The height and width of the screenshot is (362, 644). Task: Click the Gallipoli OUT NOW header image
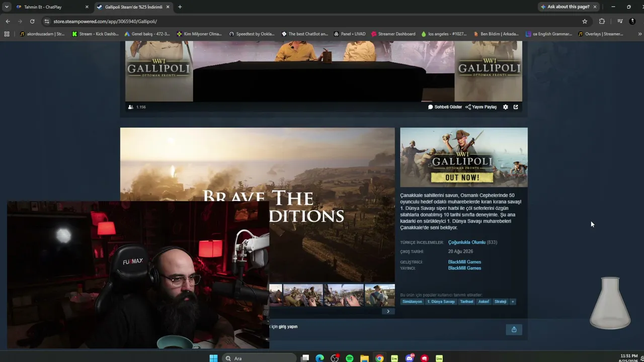(x=464, y=157)
